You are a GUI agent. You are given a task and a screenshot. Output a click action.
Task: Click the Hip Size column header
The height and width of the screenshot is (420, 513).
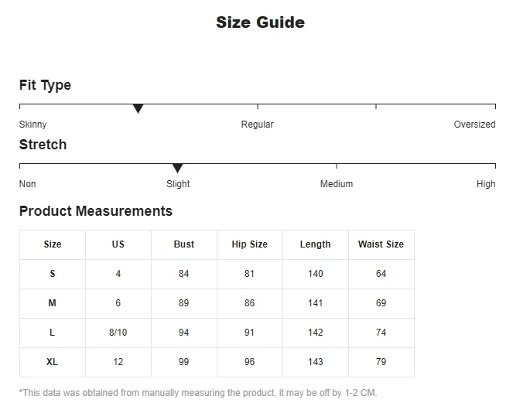click(x=250, y=244)
